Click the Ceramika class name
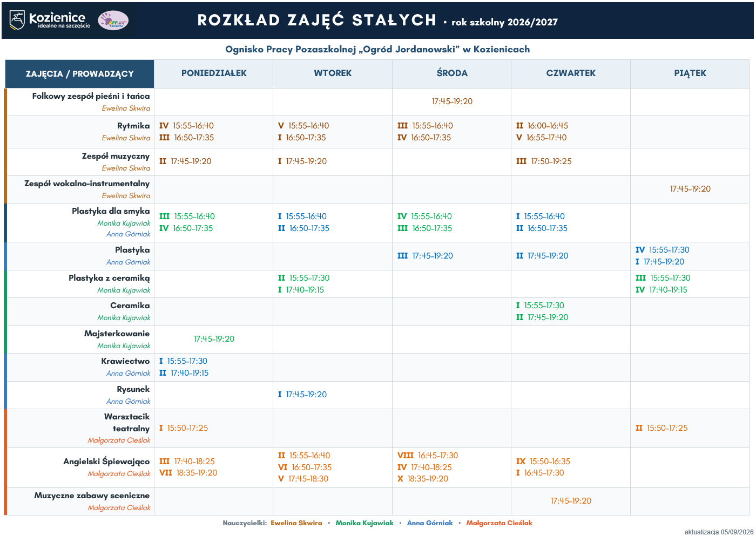This screenshot has width=756, height=536. tap(130, 306)
